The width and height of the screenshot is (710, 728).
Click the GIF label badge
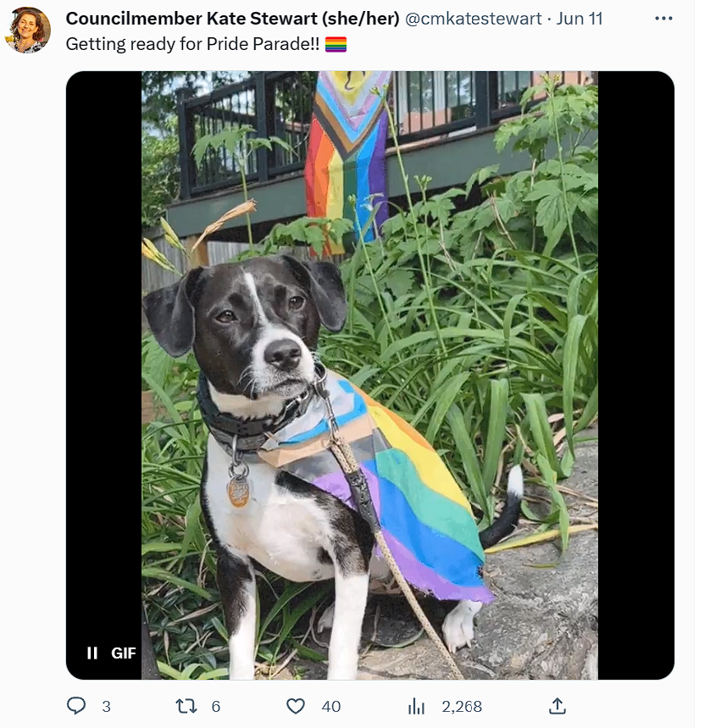coord(124,653)
